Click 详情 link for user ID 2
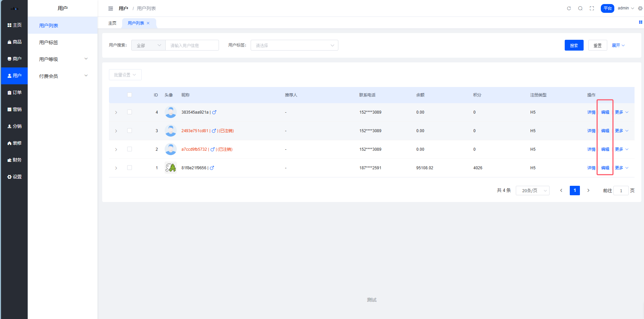The height and width of the screenshot is (319, 644). [x=591, y=149]
